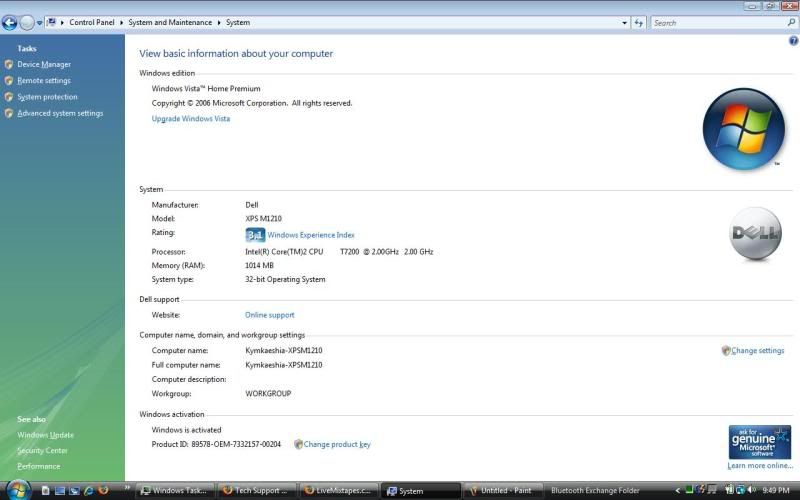The width and height of the screenshot is (800, 500).
Task: Open the Windows Start orb
Action: (x=17, y=490)
